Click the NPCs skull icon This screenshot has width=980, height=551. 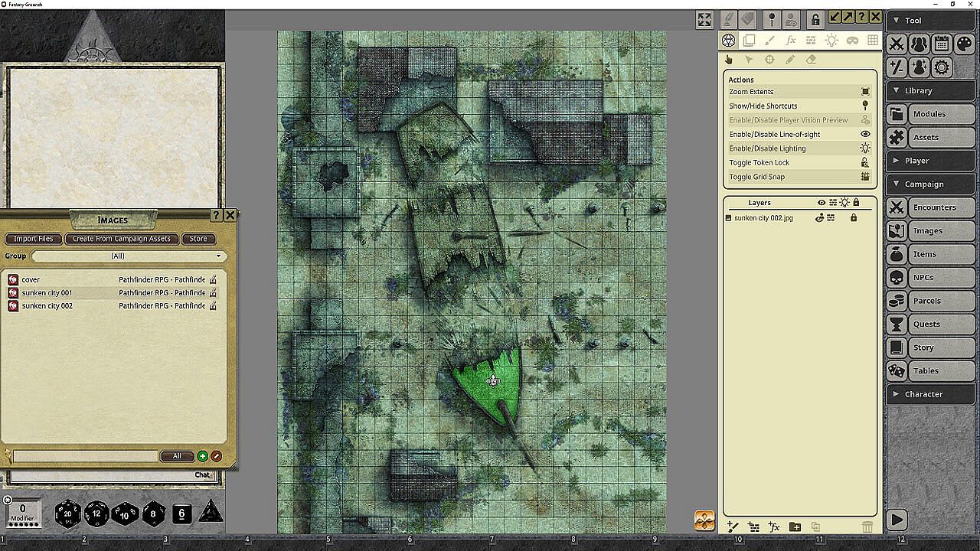tap(897, 278)
